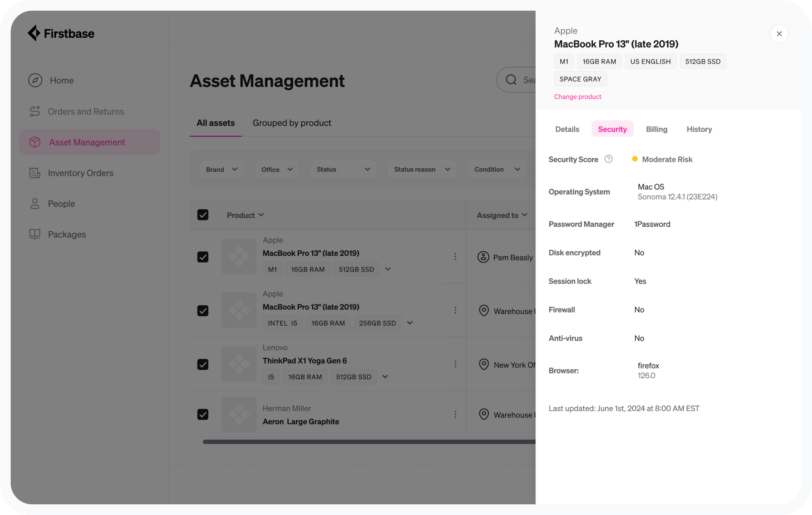Click the Firstbase logo
Screen dimensions: 812x515
tap(61, 33)
